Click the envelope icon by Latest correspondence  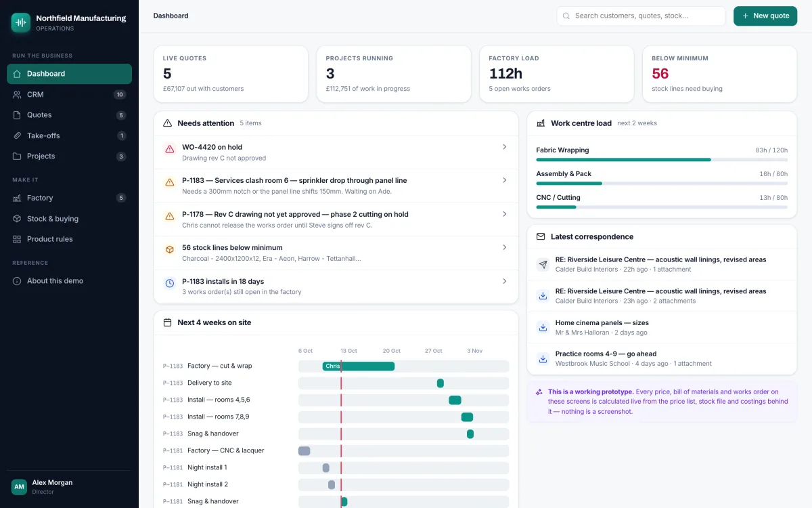(x=541, y=237)
